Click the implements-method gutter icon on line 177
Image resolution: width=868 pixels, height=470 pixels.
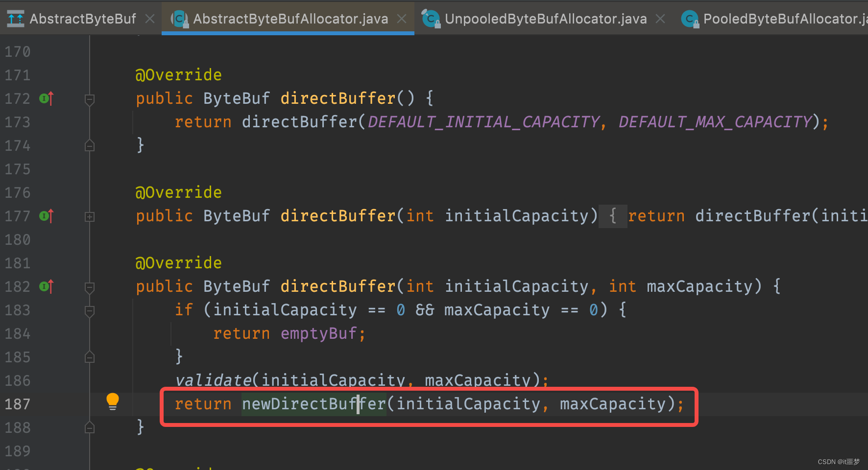click(46, 216)
